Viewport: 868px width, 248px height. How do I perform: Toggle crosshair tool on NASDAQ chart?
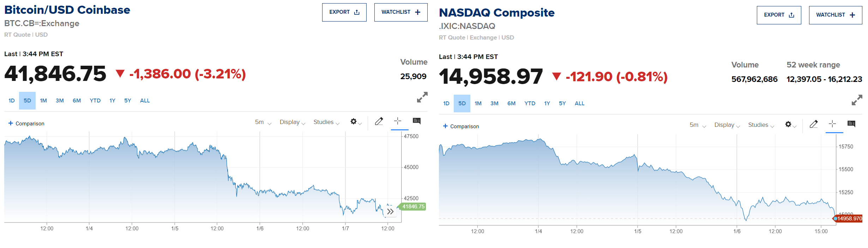click(x=832, y=124)
